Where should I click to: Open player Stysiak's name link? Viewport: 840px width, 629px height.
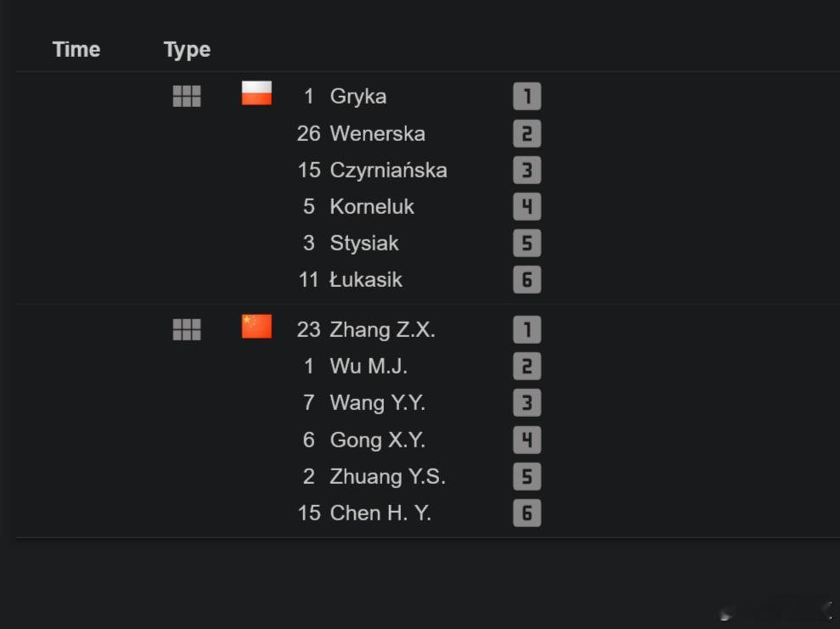point(364,244)
